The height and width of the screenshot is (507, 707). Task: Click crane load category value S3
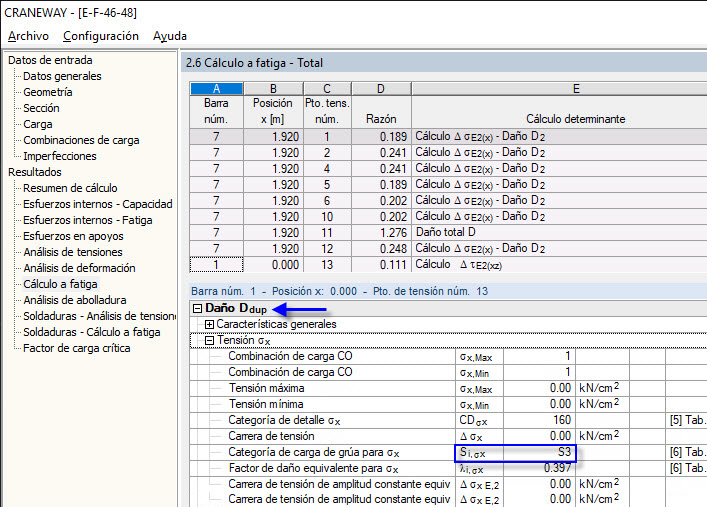click(539, 452)
